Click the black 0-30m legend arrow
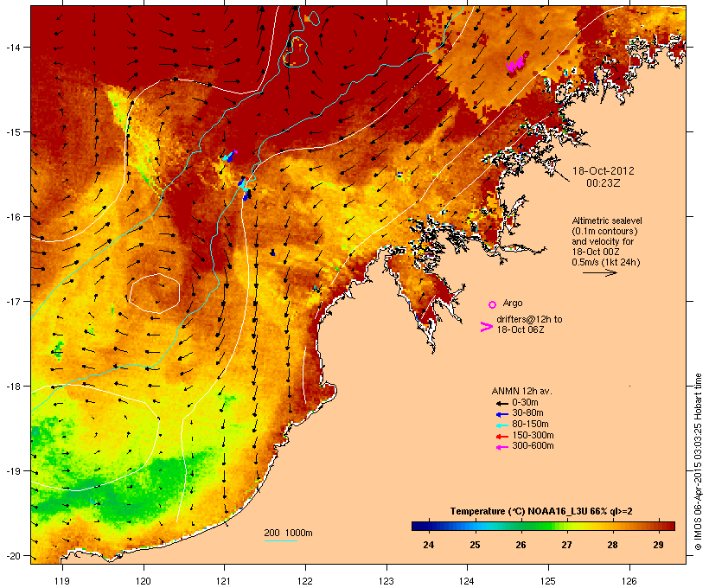Viewport: 709px width, 588px height. tap(502, 403)
